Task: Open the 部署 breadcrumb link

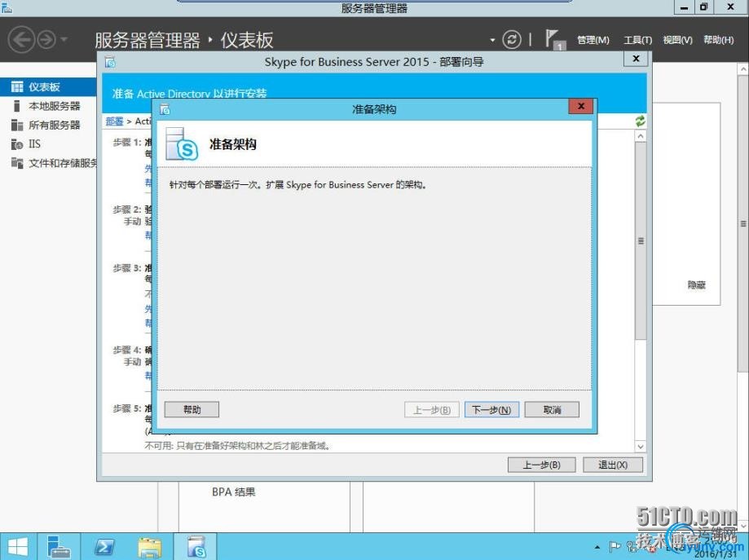Action: [114, 121]
